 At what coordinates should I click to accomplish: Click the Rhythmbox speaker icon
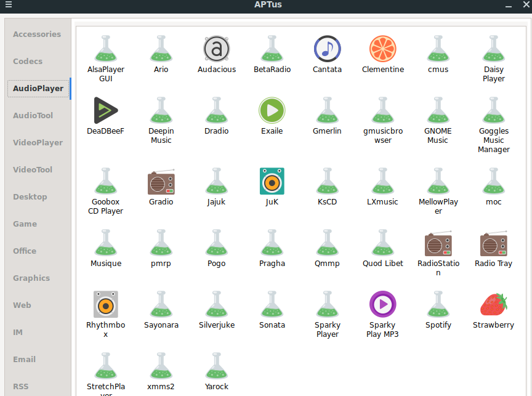tap(105, 304)
